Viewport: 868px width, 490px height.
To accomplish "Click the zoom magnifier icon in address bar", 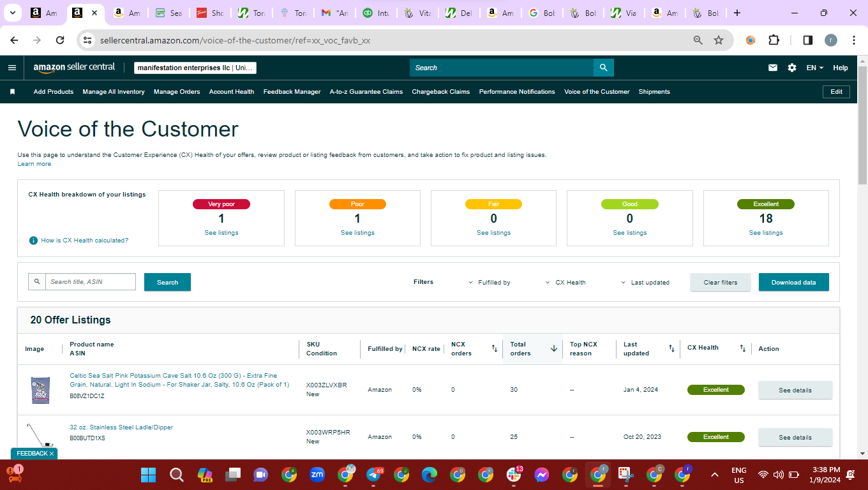I will (698, 40).
